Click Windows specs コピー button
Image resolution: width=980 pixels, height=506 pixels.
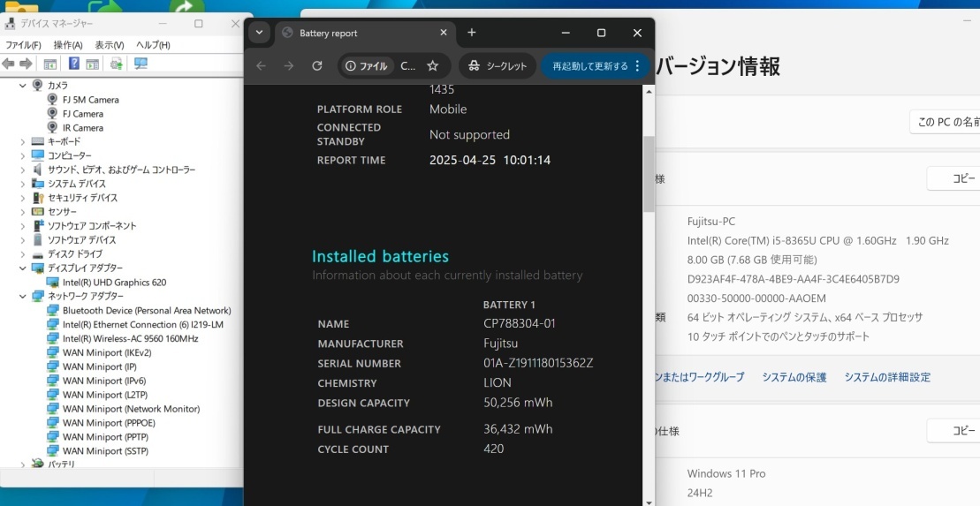click(953, 431)
